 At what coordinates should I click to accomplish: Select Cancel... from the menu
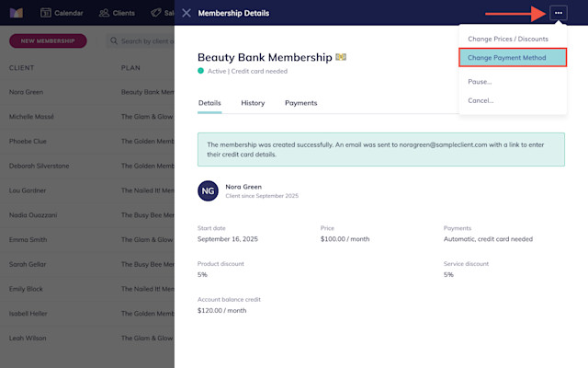coord(481,100)
